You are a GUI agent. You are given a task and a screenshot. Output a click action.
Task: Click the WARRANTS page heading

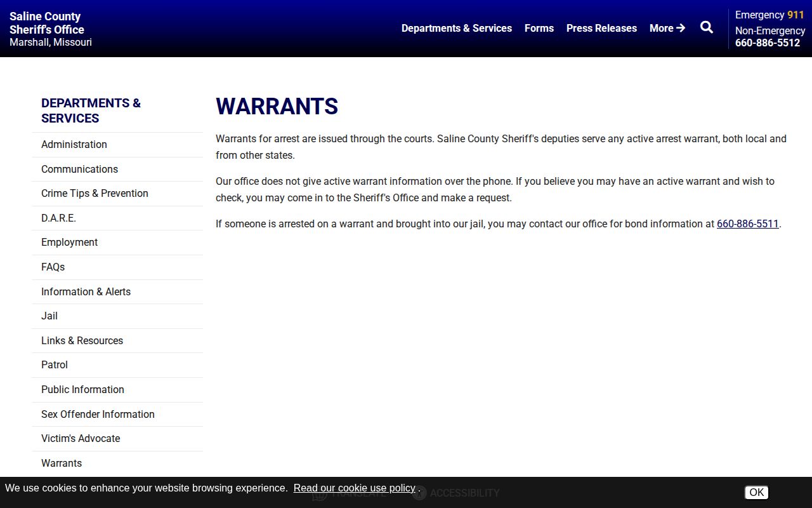coord(277,106)
